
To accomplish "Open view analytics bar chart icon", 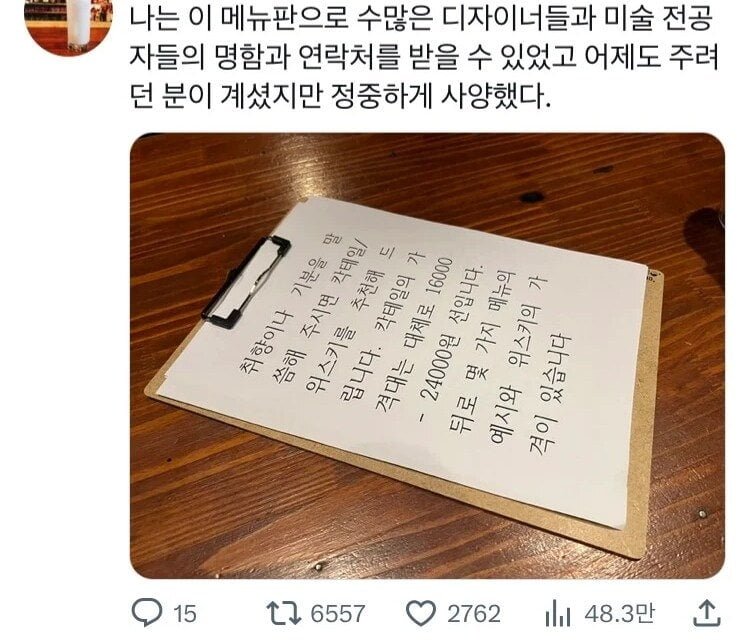I will 558,614.
